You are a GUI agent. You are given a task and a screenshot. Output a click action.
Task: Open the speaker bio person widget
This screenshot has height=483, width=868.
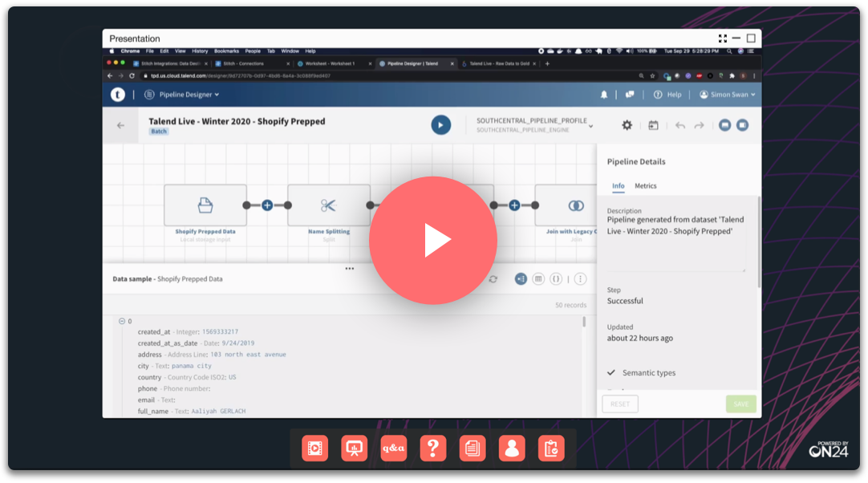(512, 448)
